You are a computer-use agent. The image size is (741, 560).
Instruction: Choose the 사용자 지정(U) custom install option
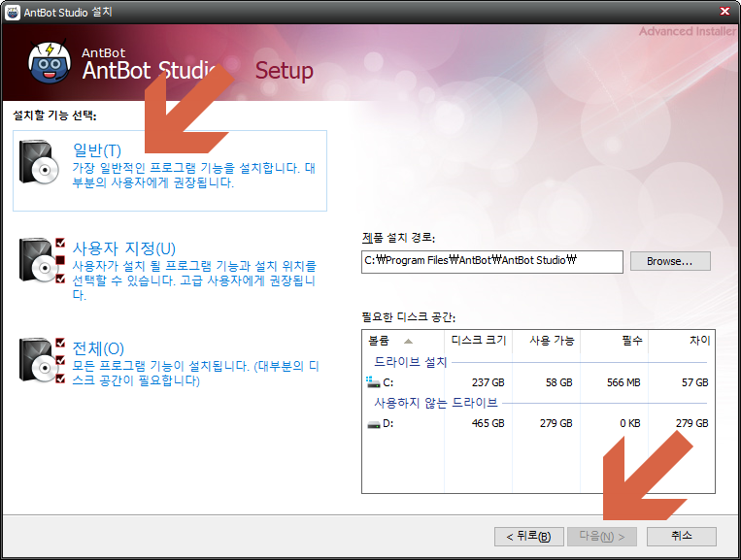coord(170,268)
